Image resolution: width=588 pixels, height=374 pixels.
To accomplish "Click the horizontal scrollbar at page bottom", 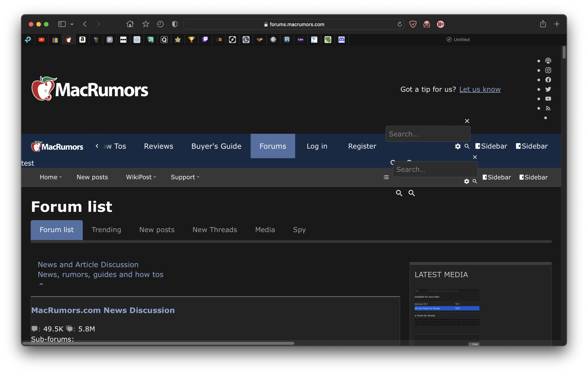I will (158, 343).
